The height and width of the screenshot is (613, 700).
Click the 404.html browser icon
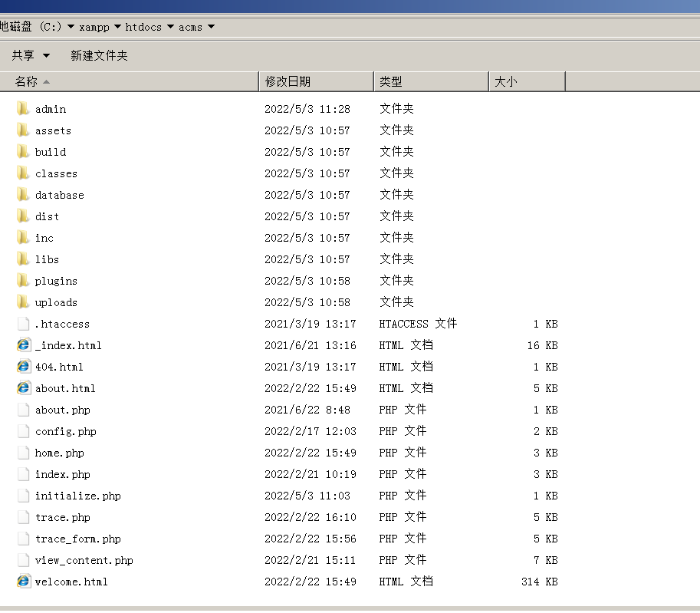(24, 367)
